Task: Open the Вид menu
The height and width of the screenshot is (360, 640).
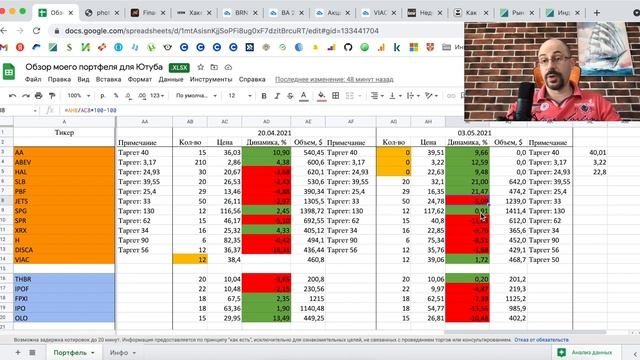Action: pos(83,79)
